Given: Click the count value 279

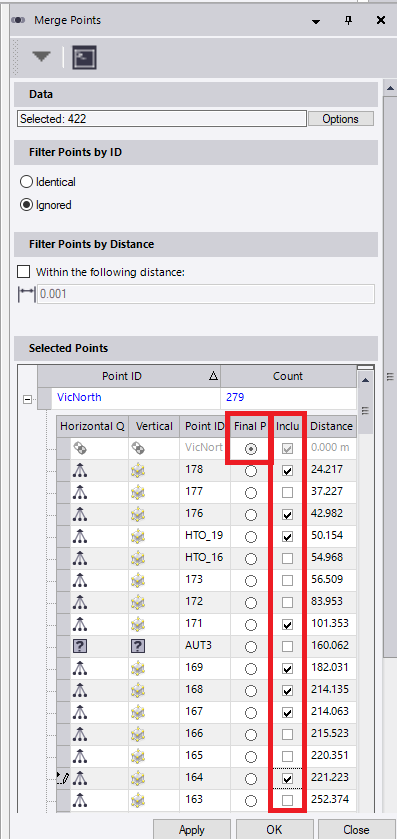Looking at the screenshot, I should [x=234, y=398].
